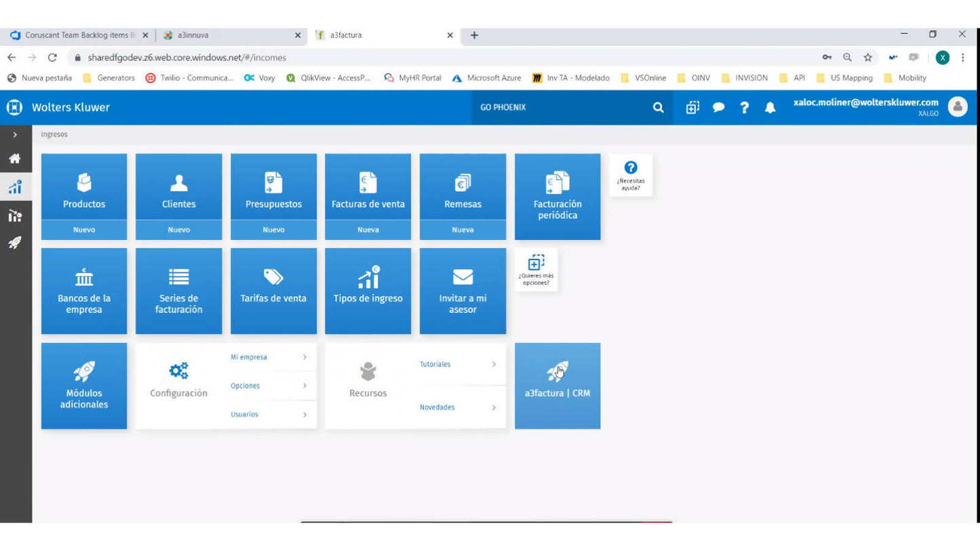The image size is (980, 551).
Task: Open the Chrome three-dot menu
Action: point(963,58)
